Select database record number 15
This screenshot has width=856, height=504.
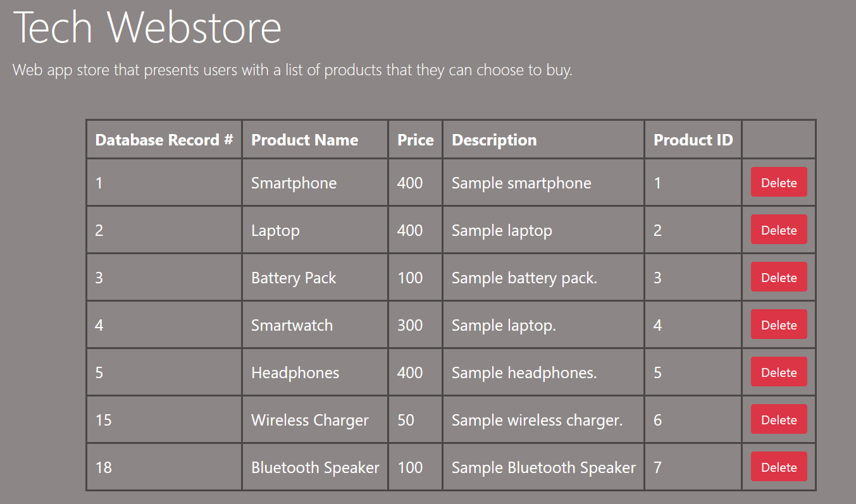(103, 419)
